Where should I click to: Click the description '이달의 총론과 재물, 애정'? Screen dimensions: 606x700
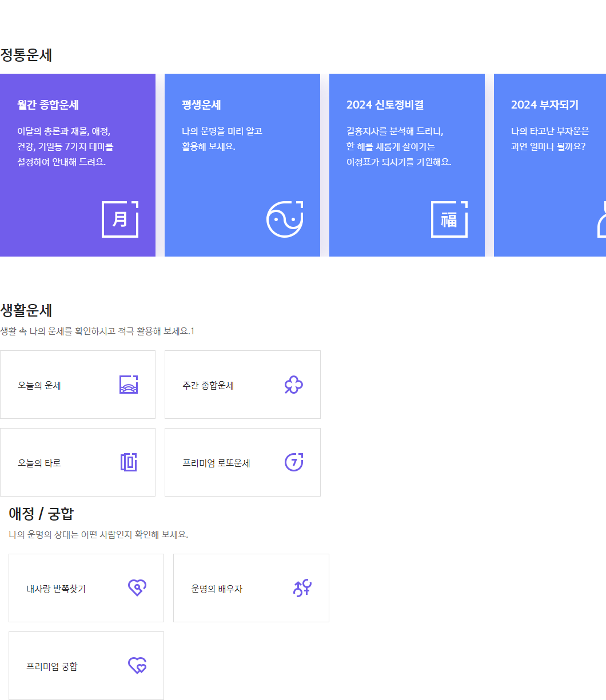click(63, 131)
